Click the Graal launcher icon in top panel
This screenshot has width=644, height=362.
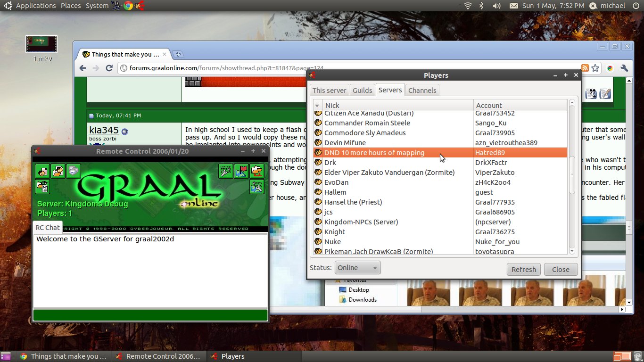[139, 6]
